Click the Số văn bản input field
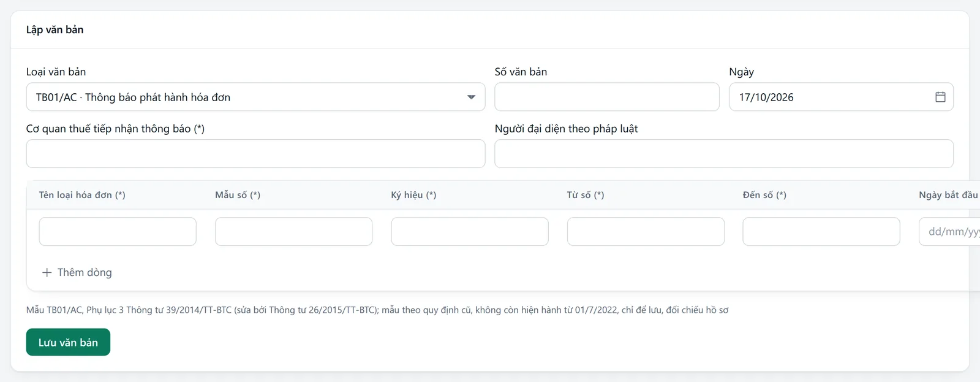The image size is (980, 382). [x=607, y=97]
